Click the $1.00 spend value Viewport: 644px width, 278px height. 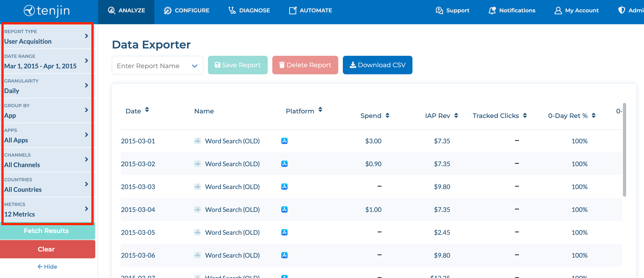click(373, 210)
